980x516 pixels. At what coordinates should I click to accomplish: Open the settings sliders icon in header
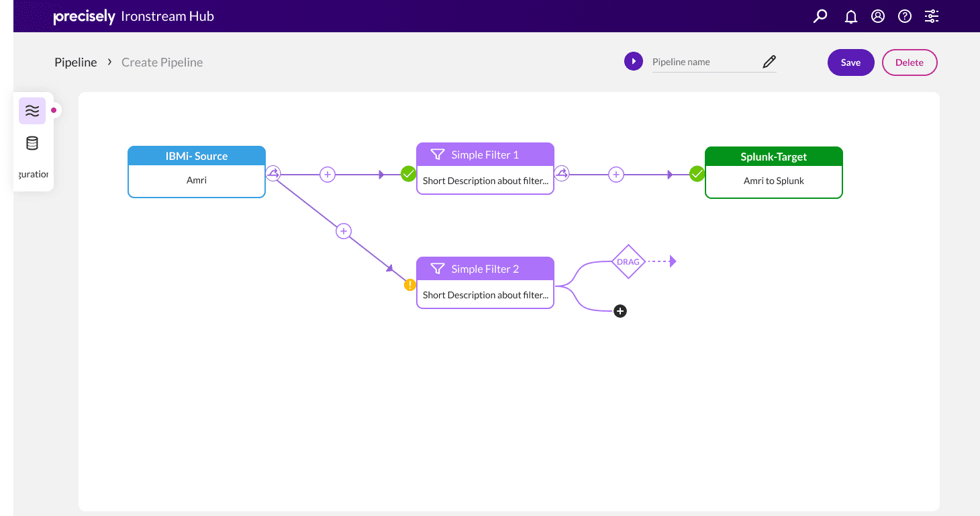tap(932, 16)
